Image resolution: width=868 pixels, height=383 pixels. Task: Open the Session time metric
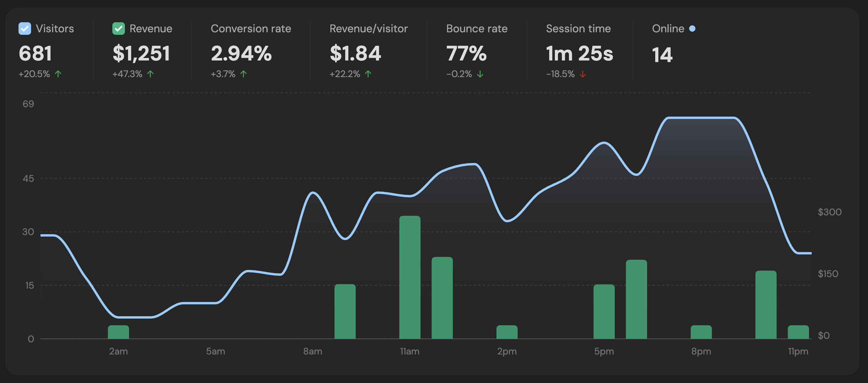click(x=578, y=29)
